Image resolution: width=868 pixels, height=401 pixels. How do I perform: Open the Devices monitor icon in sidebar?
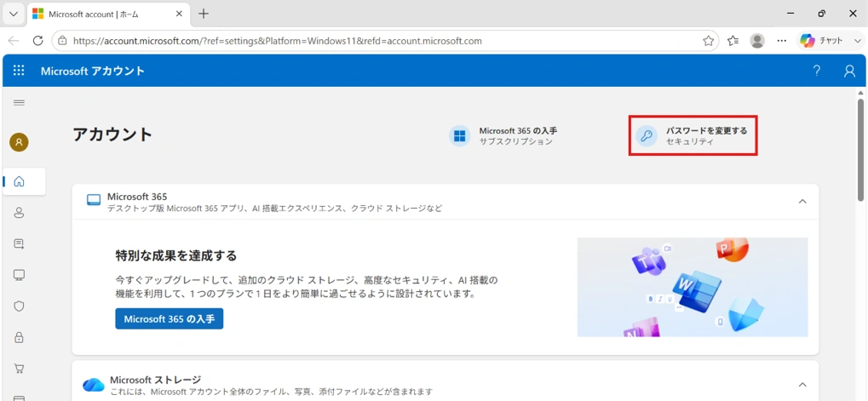[x=19, y=275]
